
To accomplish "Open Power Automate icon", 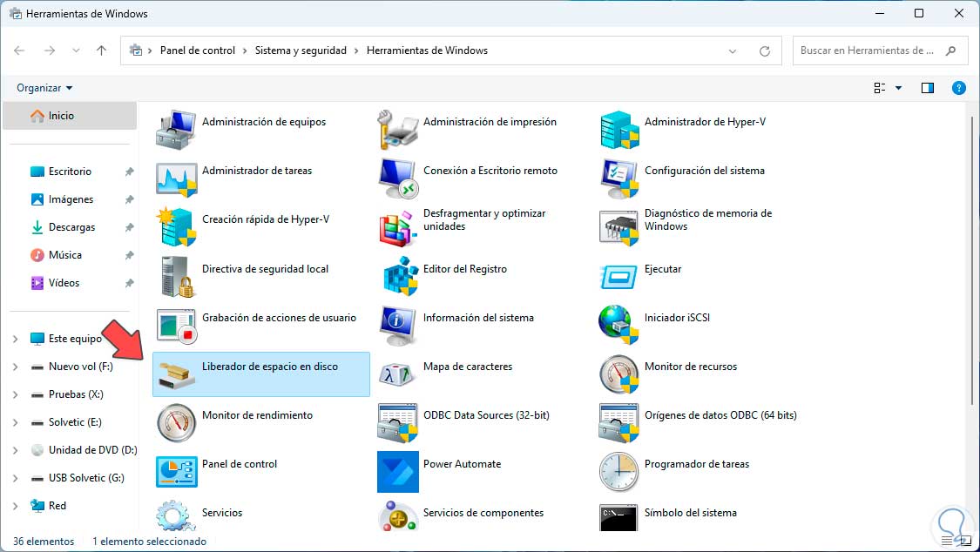I will pos(397,471).
